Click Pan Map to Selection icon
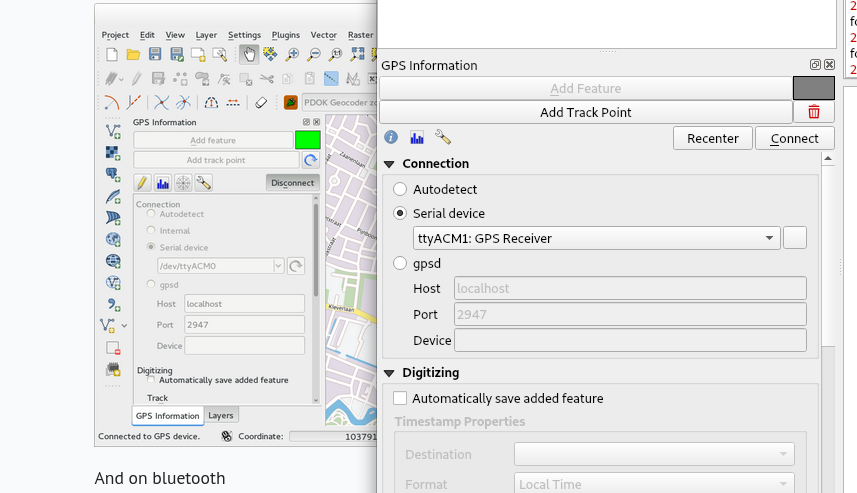The width and height of the screenshot is (857, 493). (x=270, y=54)
